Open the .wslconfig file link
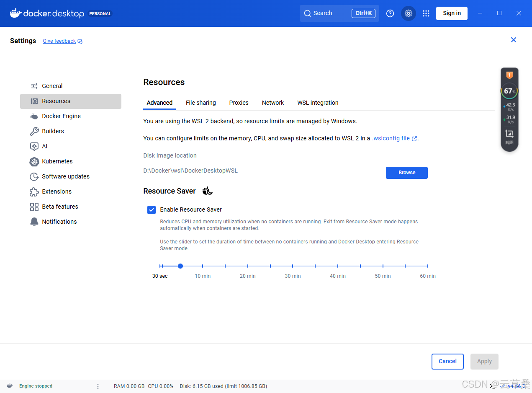This screenshot has height=393, width=532. pos(391,138)
